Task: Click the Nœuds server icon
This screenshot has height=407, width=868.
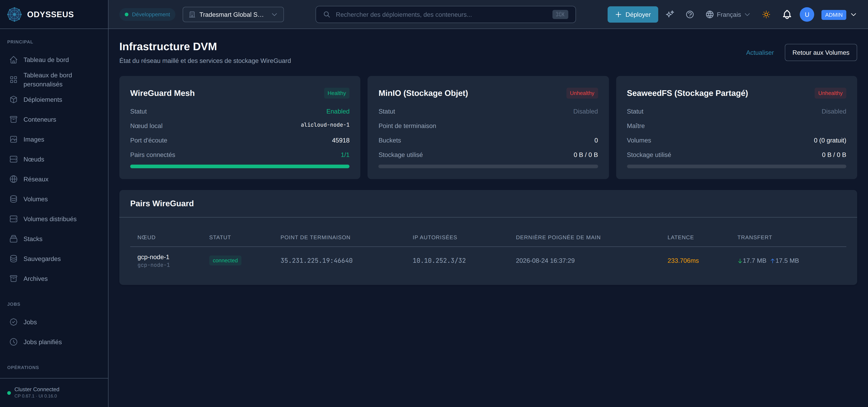Action: pyautogui.click(x=14, y=159)
